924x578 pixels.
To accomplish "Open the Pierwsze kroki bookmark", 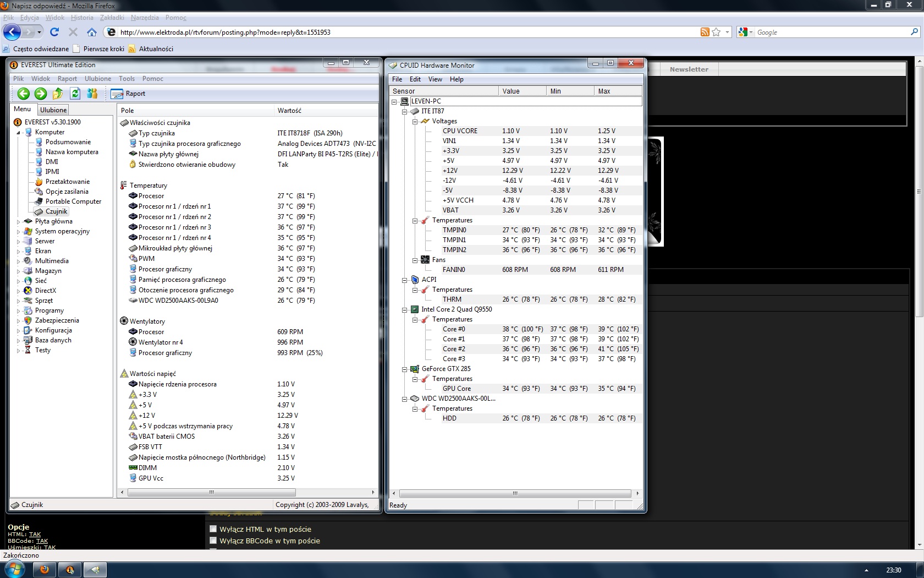I will tap(99, 49).
